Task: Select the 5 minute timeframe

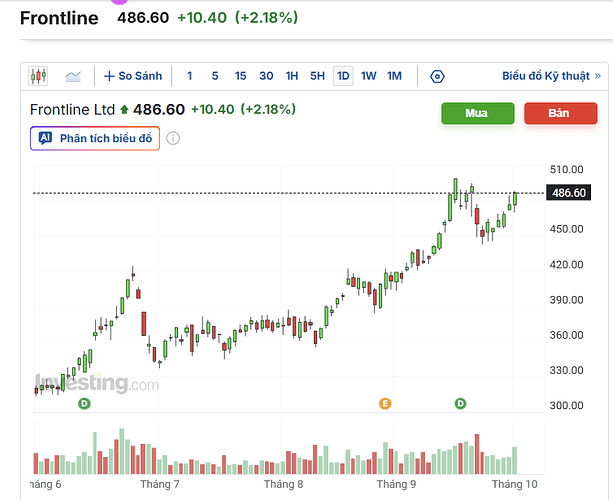Action: click(215, 76)
